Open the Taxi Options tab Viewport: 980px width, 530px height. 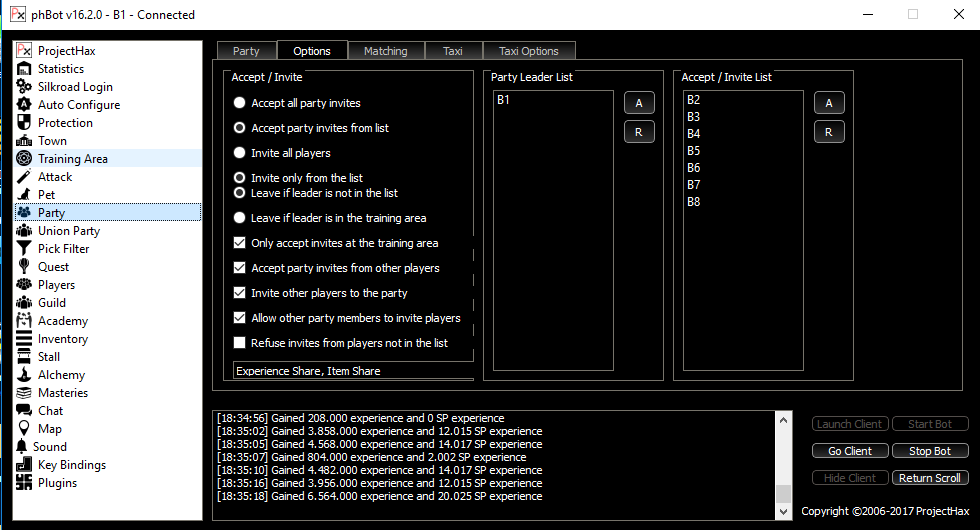528,51
